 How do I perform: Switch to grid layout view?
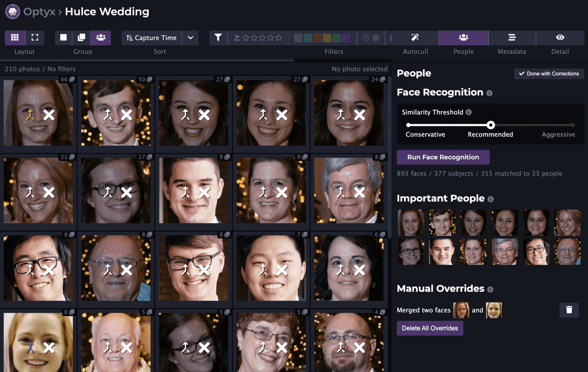pos(15,38)
